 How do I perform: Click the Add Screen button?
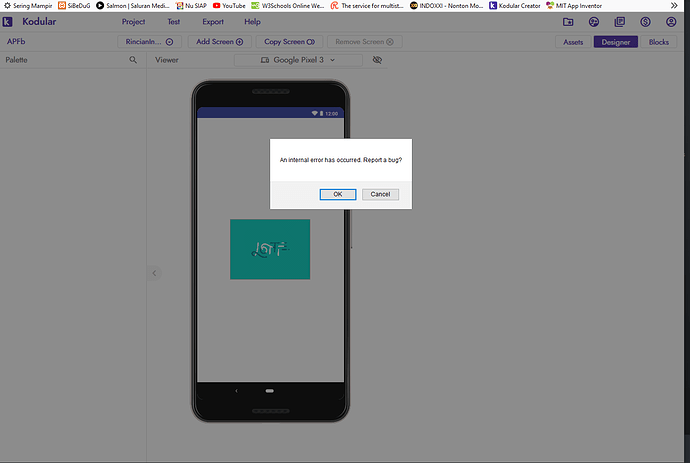220,42
